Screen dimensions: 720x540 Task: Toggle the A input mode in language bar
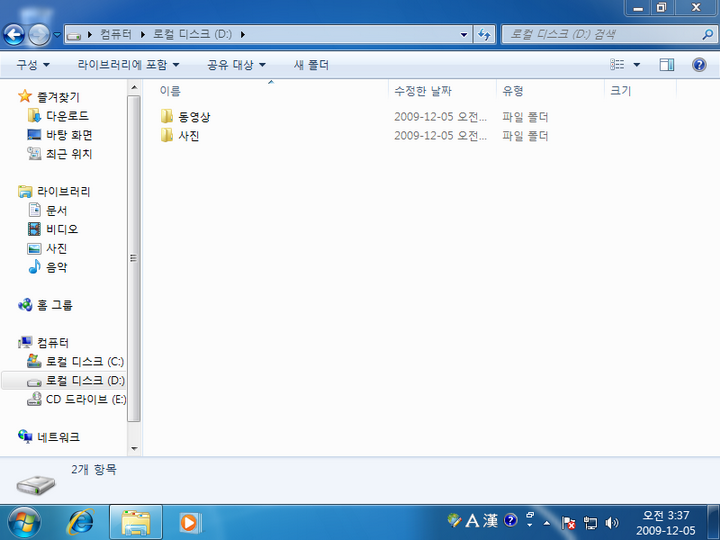(x=472, y=521)
